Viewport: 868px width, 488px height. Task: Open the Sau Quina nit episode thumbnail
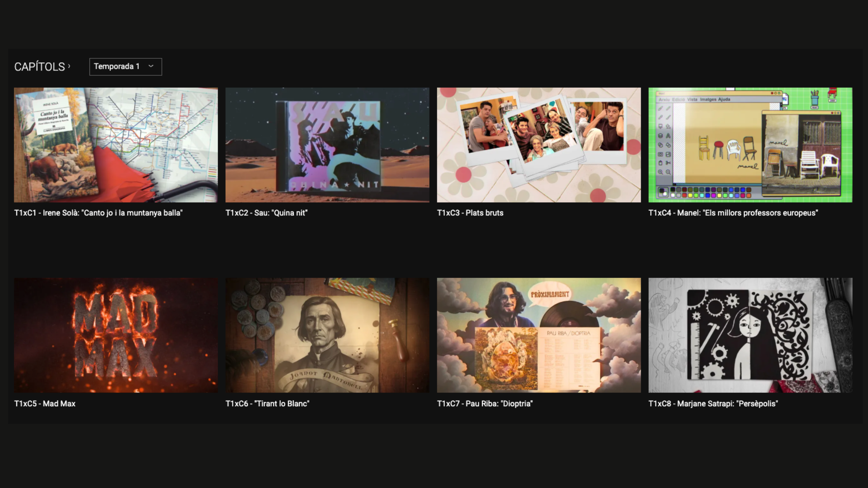point(327,145)
